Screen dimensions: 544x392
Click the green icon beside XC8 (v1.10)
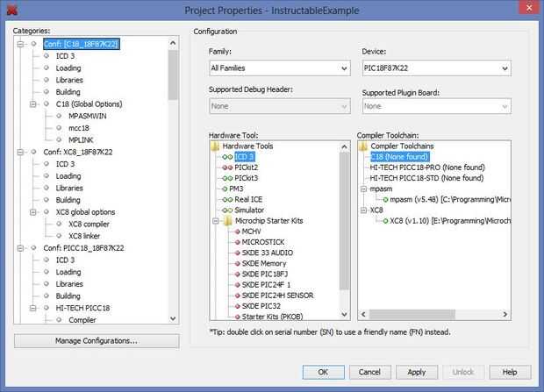[x=385, y=221]
